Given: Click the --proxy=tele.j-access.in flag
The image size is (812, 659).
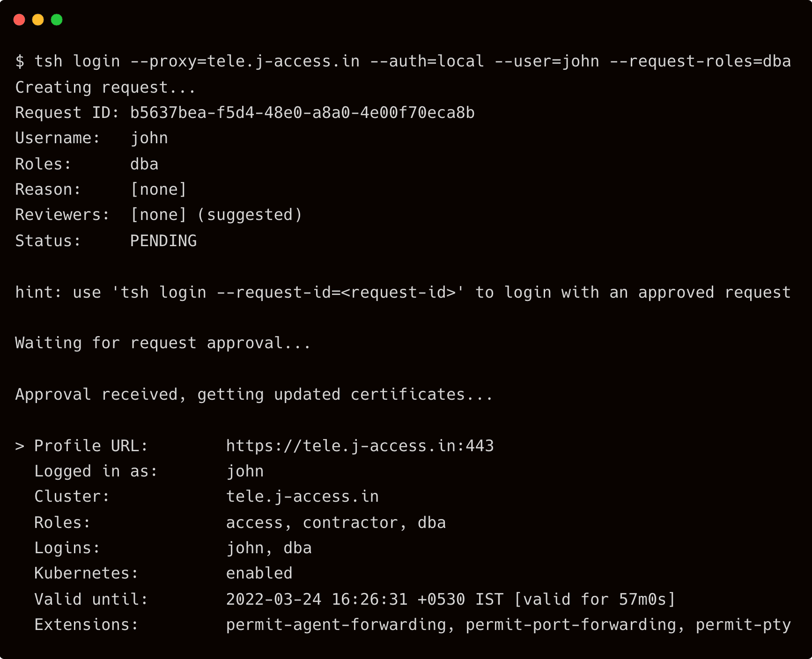Looking at the screenshot, I should click(245, 61).
